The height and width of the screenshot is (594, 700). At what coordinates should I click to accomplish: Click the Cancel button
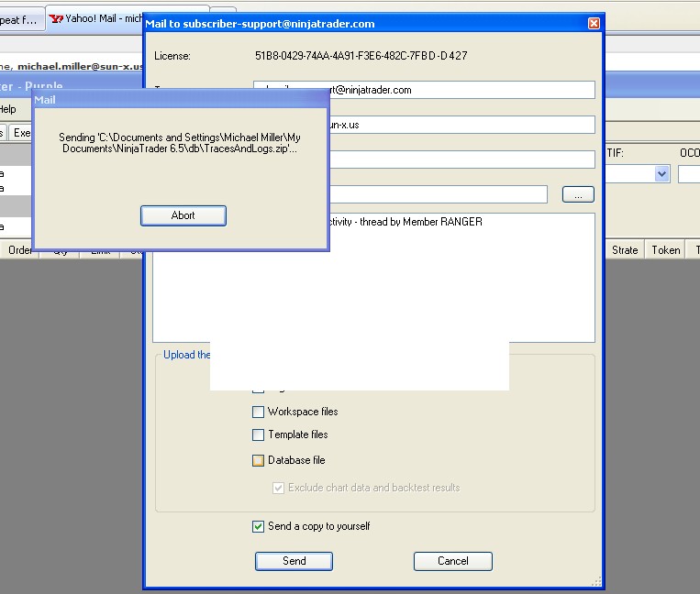(452, 561)
